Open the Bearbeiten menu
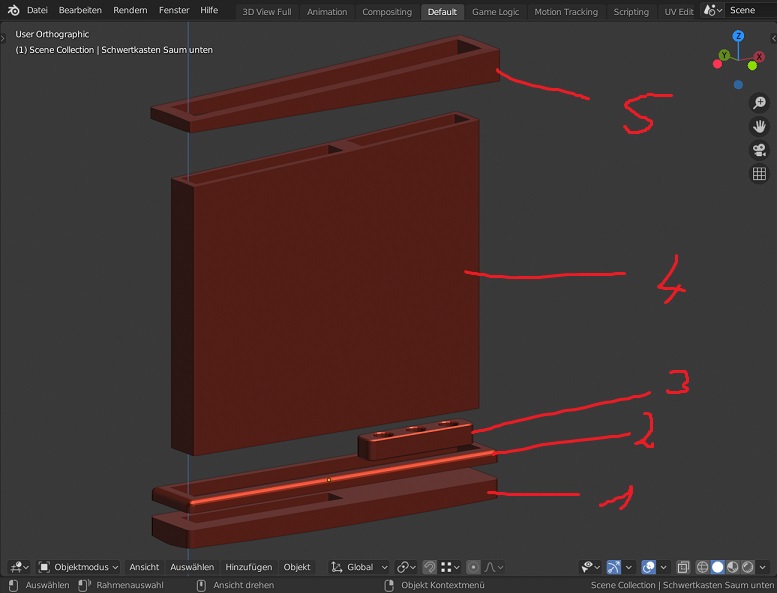 (x=80, y=11)
